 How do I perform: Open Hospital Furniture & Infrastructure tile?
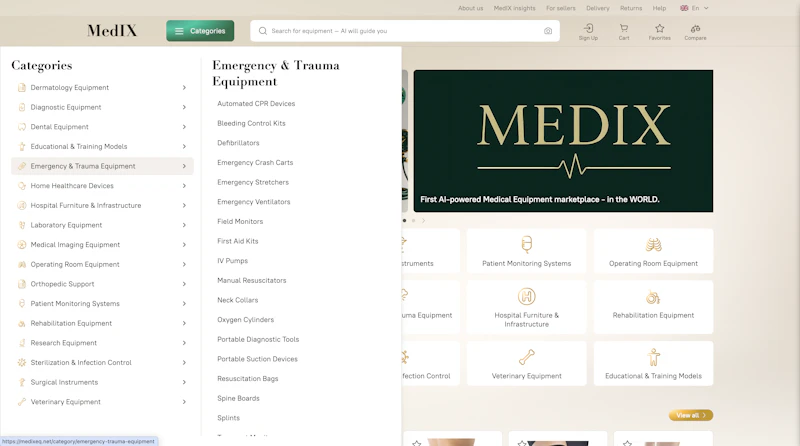click(x=527, y=307)
